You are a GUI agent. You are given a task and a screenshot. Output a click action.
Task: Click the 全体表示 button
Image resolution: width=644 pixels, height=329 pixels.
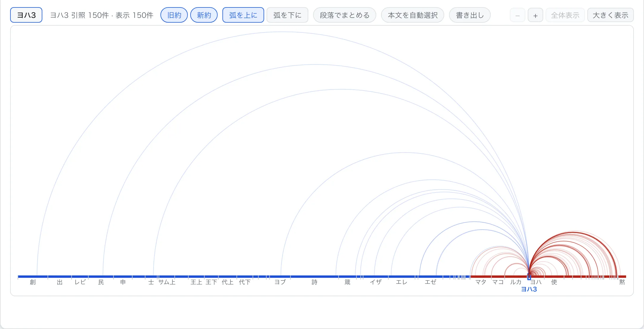(565, 15)
